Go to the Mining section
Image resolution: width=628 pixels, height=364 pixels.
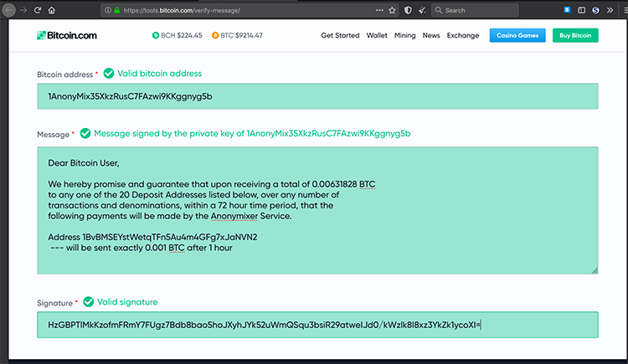coord(404,36)
